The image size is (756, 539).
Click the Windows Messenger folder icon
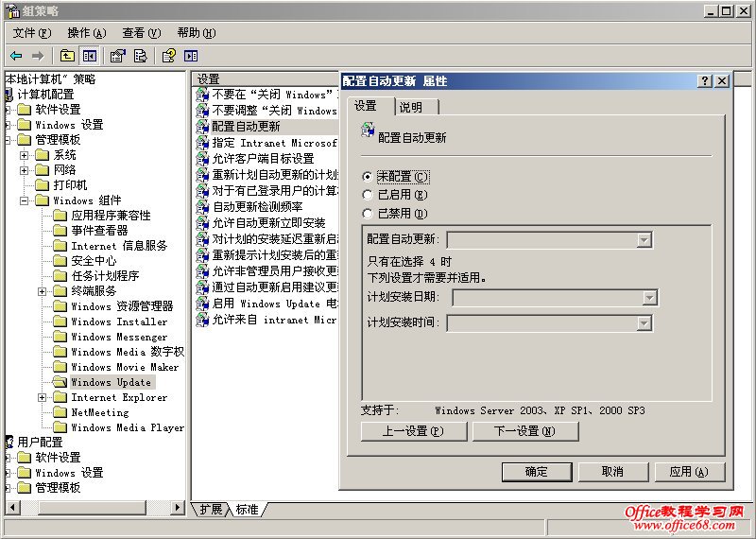[60, 337]
